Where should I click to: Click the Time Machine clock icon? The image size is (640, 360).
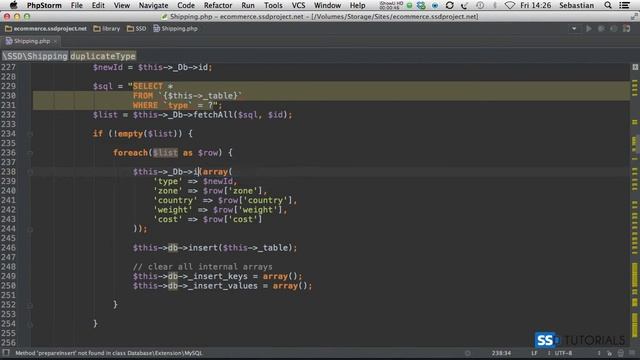pos(480,5)
